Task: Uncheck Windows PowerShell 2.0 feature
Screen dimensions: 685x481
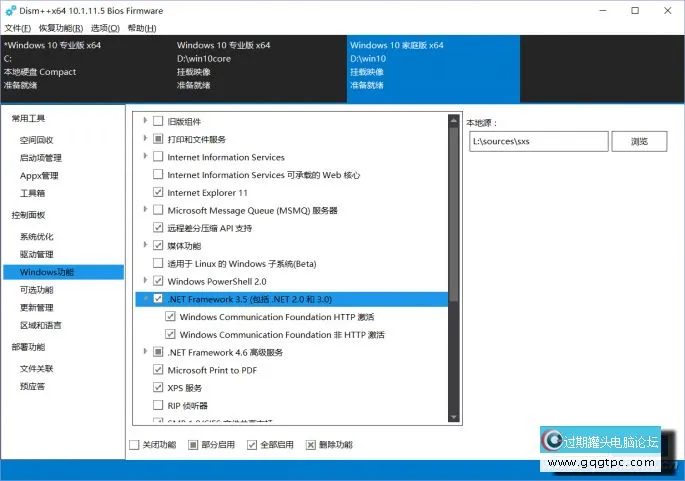Action: [x=158, y=281]
